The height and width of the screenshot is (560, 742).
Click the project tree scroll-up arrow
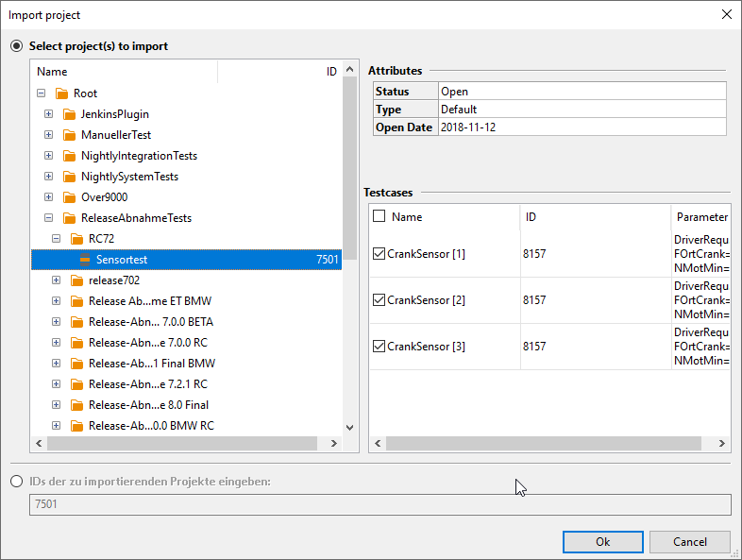(x=349, y=69)
